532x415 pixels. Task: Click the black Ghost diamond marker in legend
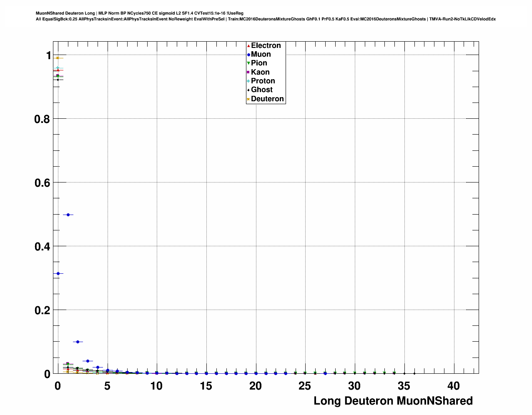point(248,90)
